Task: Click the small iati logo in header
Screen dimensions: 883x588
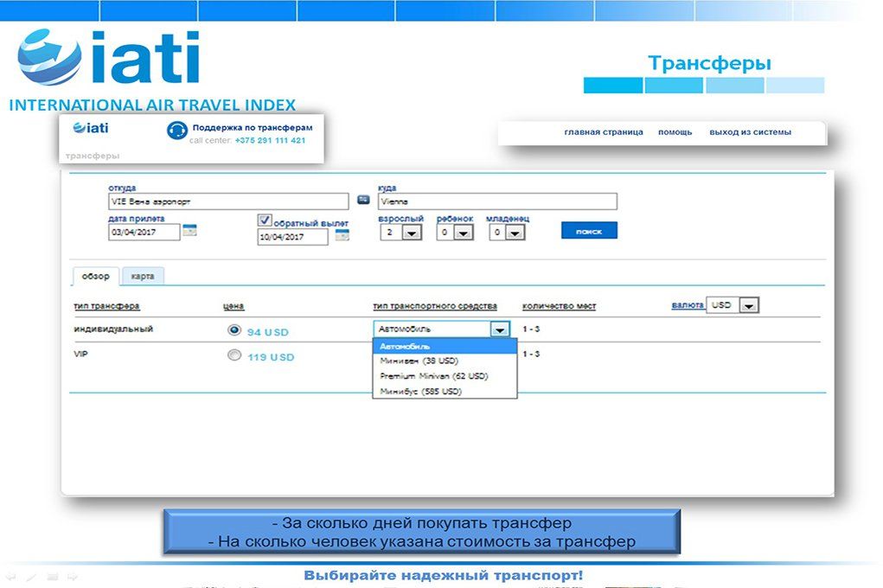Action: coord(91,128)
